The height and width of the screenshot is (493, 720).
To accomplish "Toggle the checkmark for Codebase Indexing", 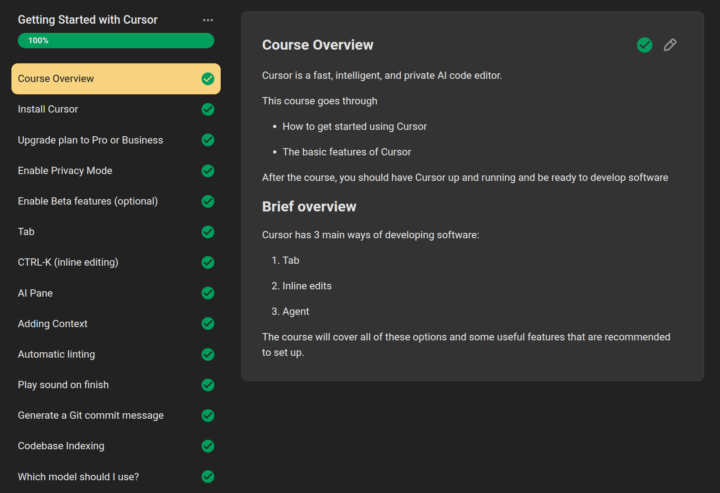I will pyautogui.click(x=208, y=446).
